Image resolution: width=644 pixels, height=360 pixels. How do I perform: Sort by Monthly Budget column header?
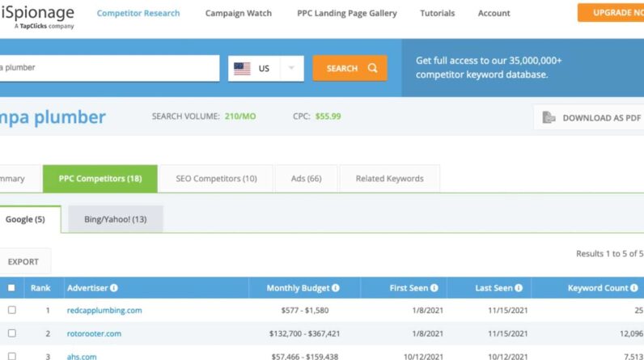click(299, 288)
